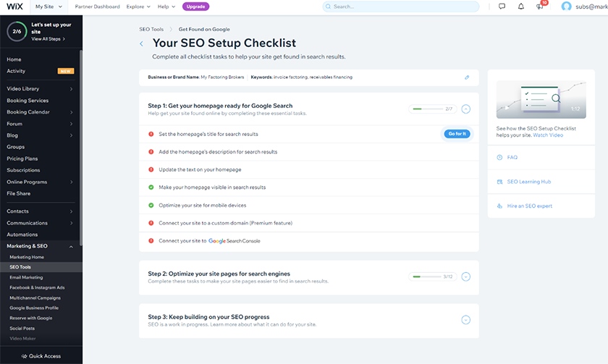
Task: Open the Hire an SEO expert link
Action: 530,206
